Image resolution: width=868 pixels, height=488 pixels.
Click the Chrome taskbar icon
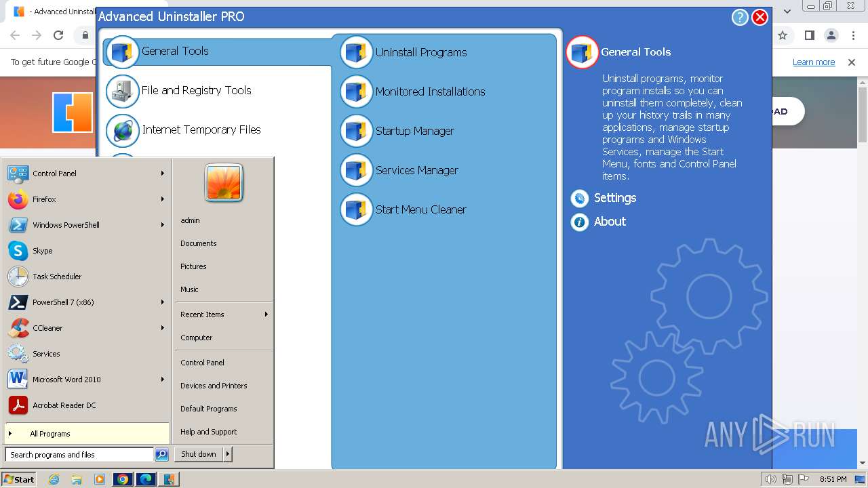pyautogui.click(x=123, y=479)
